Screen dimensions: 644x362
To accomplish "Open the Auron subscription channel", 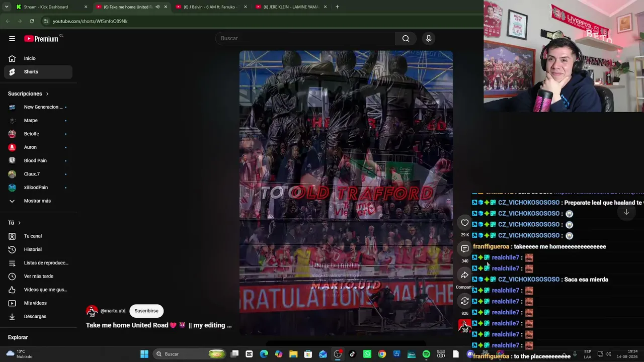I will [x=38, y=147].
